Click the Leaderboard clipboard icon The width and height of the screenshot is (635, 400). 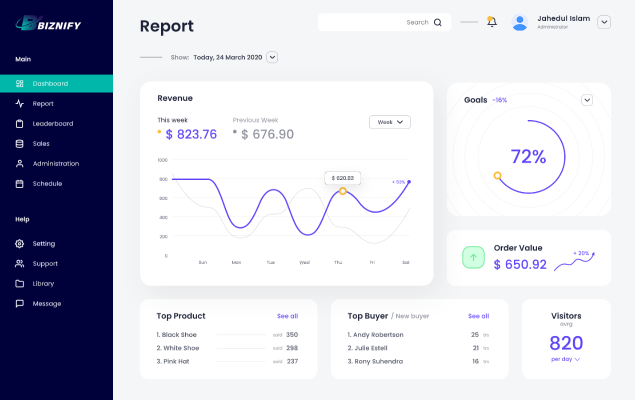click(x=20, y=124)
